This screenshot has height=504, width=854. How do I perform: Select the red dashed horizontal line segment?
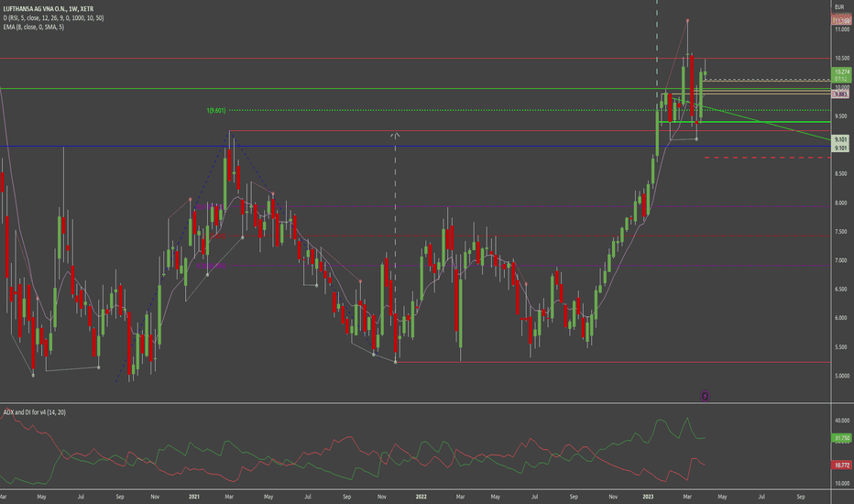[767, 158]
